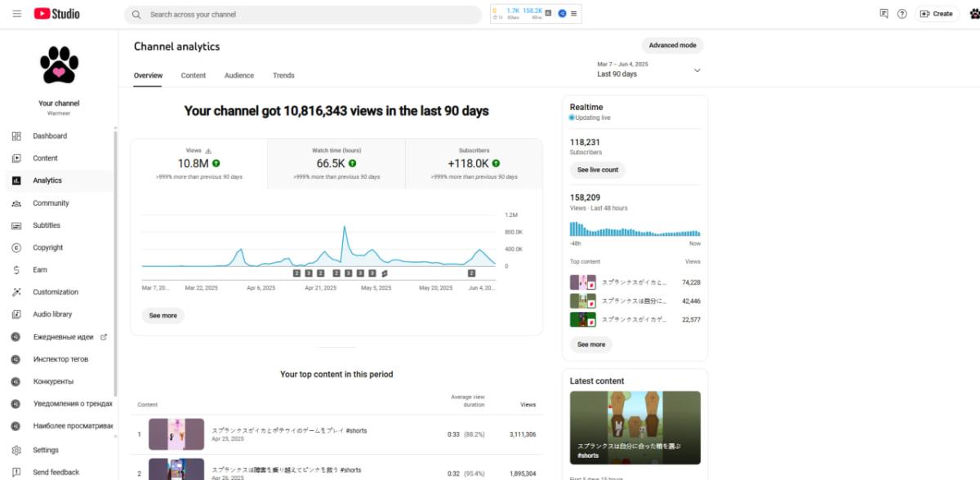Open Content section in sidebar
Image resolution: width=980 pixels, height=480 pixels.
59,158
